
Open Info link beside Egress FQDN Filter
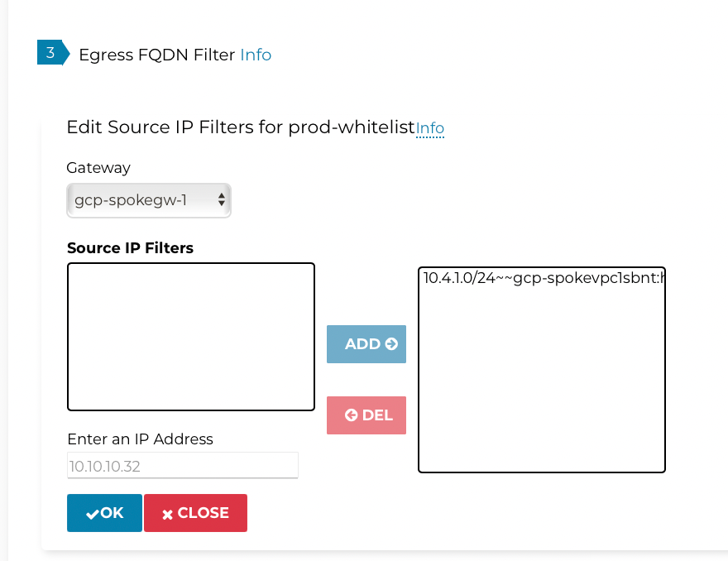click(x=256, y=55)
